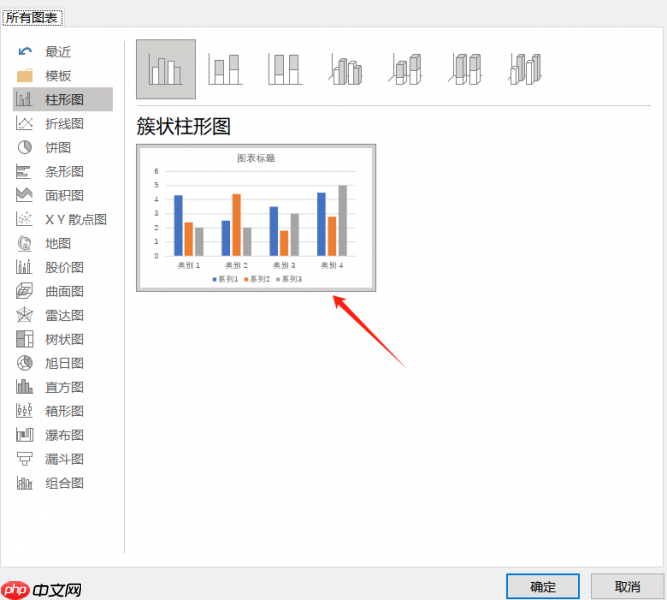Choose 条形图 from the chart list

click(65, 171)
